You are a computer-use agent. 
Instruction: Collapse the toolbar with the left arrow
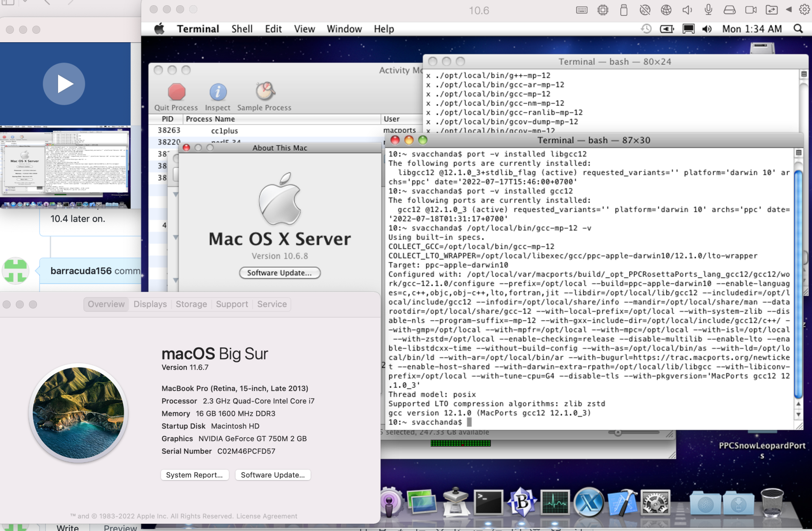[788, 10]
